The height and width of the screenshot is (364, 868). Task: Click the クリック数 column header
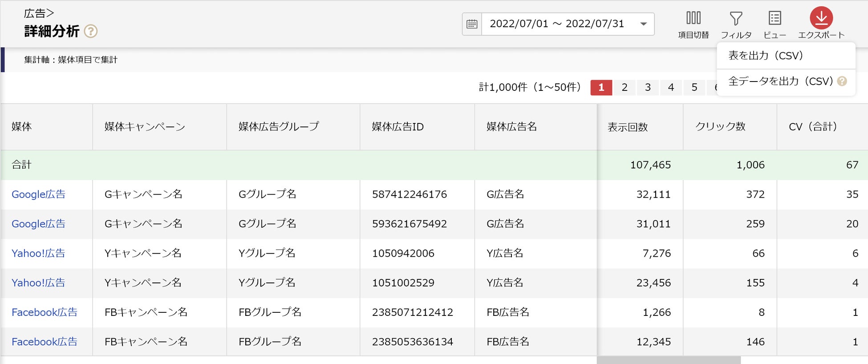point(720,127)
